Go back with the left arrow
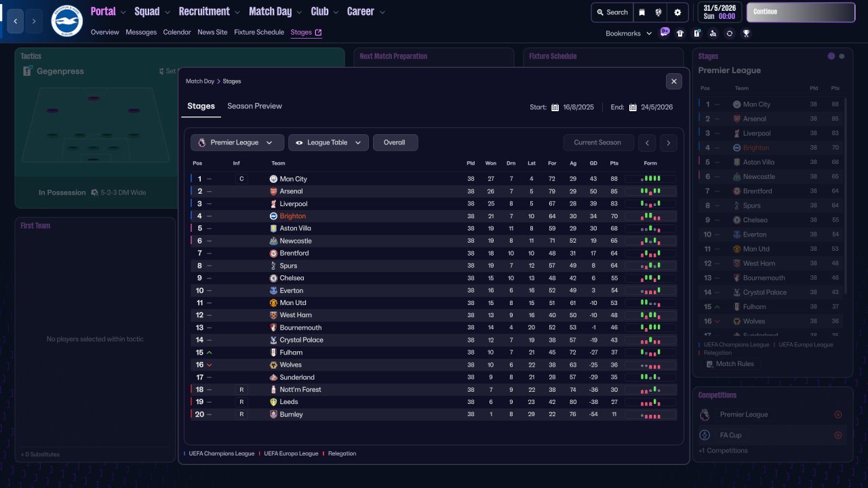 click(x=16, y=21)
